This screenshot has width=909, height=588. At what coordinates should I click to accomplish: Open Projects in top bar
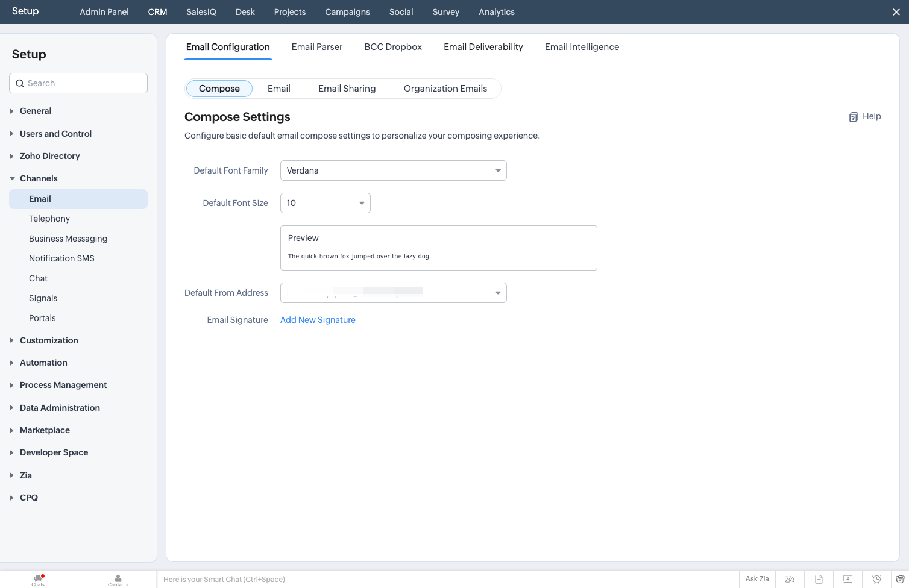(x=290, y=12)
